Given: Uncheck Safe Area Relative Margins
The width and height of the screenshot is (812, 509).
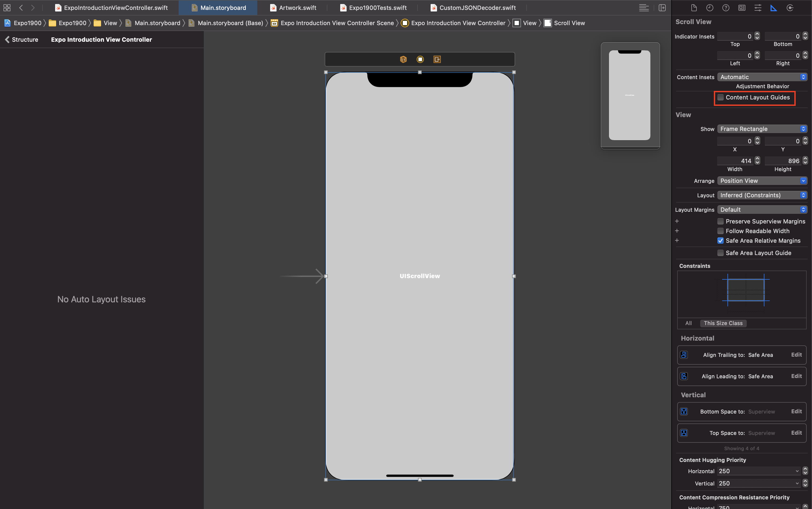Looking at the screenshot, I should (720, 240).
